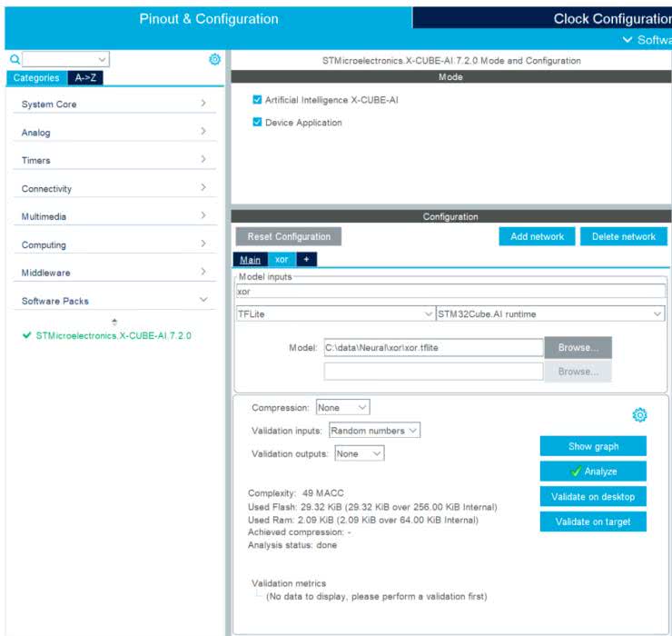Image resolution: width=672 pixels, height=636 pixels.
Task: Open advanced settings gear in the network panel
Action: click(x=639, y=415)
